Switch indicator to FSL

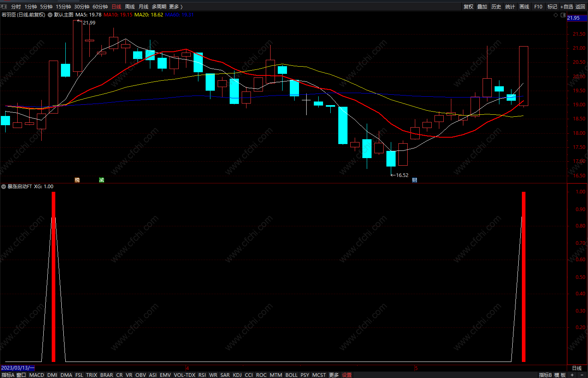[79, 375]
